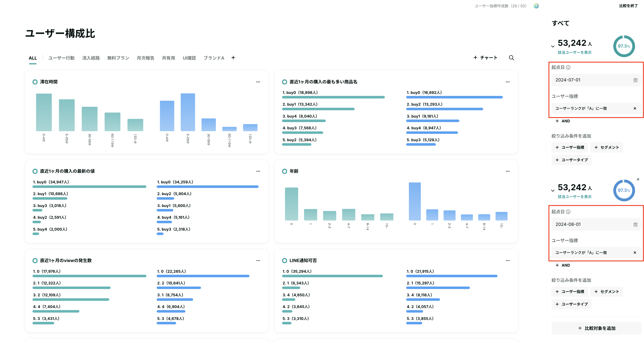Add a new tab with plus icon
Image resolution: width=644 pixels, height=343 pixels.
click(x=233, y=58)
